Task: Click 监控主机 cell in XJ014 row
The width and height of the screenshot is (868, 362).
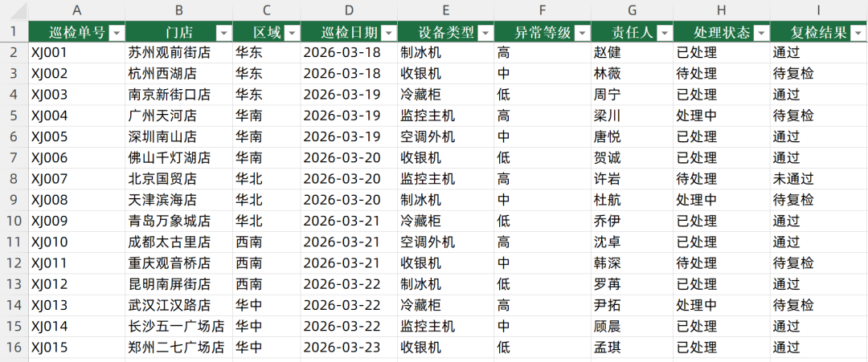Action: (x=445, y=326)
